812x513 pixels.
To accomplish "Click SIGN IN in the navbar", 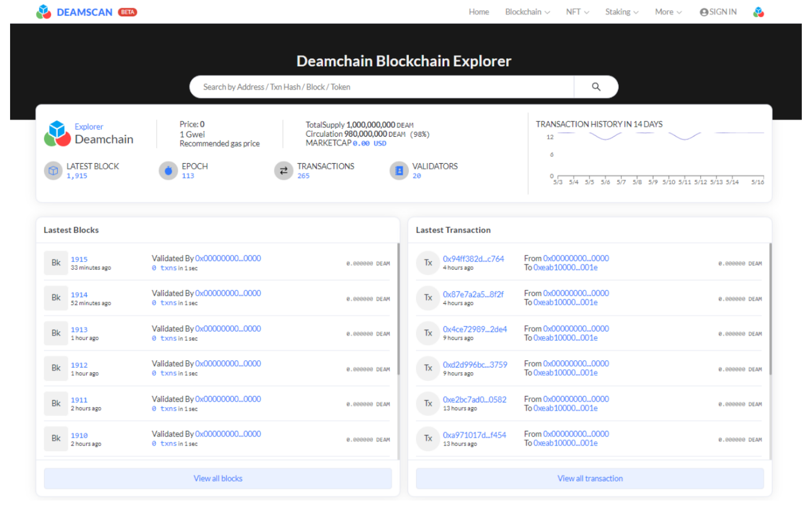I will point(718,12).
